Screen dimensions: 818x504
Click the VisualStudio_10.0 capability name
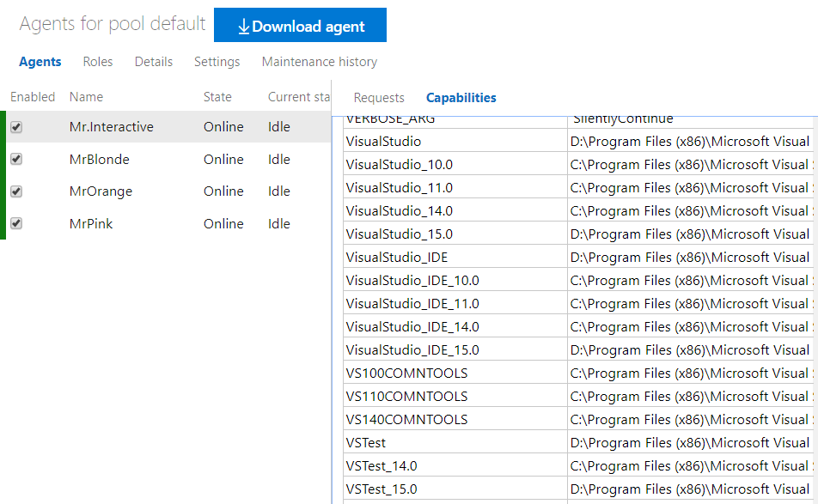(x=399, y=165)
